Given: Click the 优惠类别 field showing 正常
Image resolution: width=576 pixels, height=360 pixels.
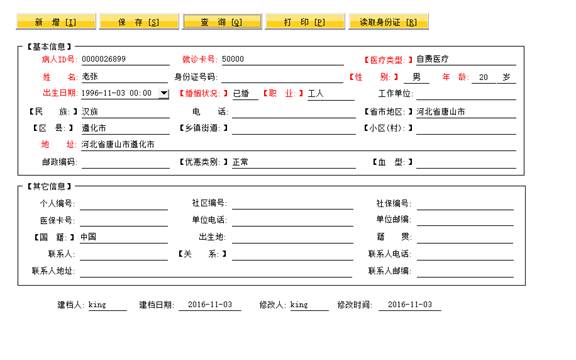Looking at the screenshot, I should click(x=294, y=162).
